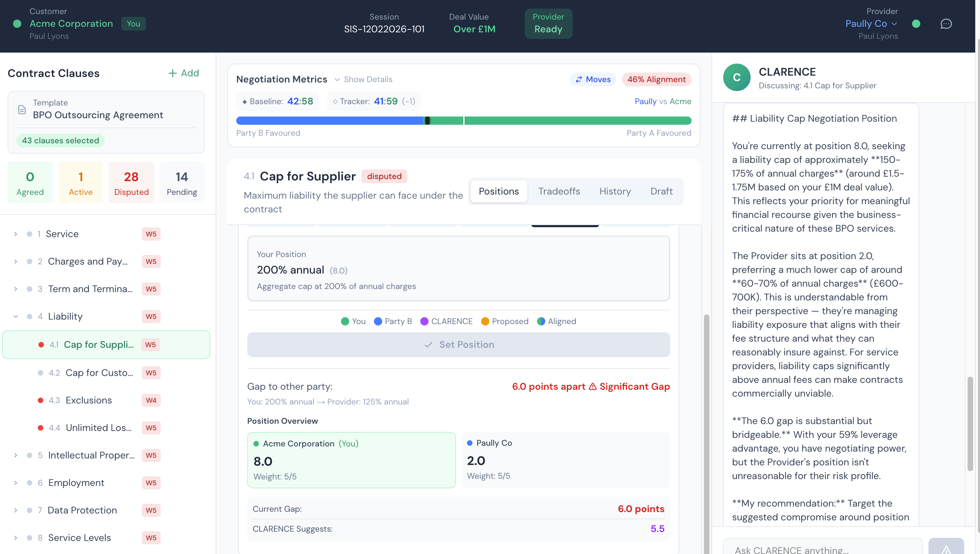The image size is (980, 554).
Task: Click the plus Add clause icon
Action: coord(172,73)
